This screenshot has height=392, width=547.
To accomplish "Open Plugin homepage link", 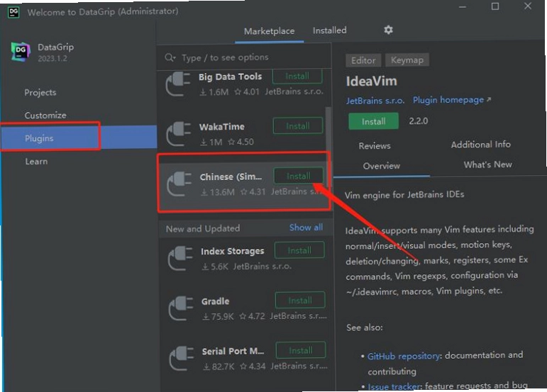I will [x=452, y=100].
